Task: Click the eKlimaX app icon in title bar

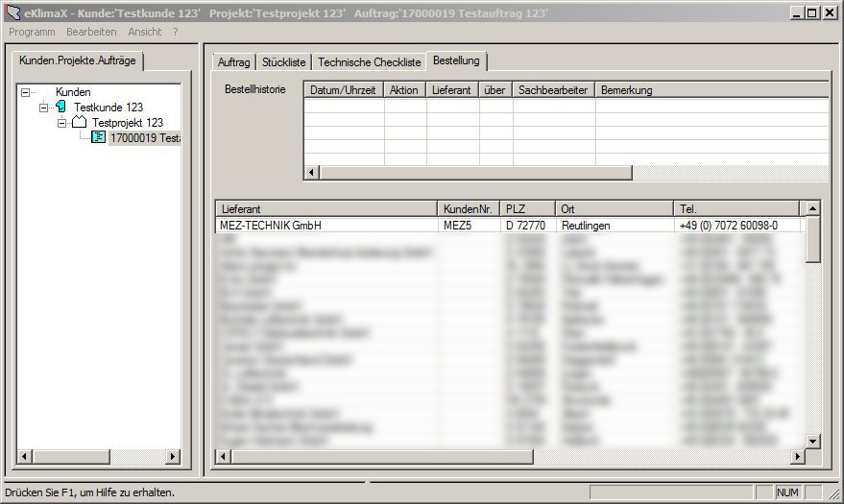Action: 12,12
